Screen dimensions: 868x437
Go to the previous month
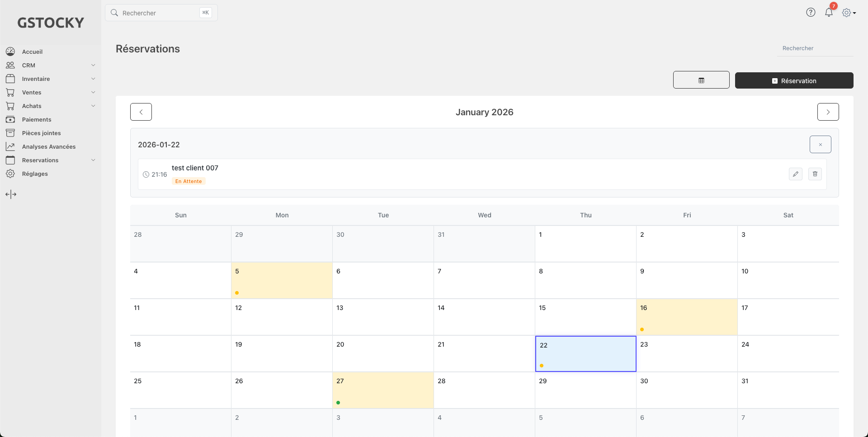point(141,112)
